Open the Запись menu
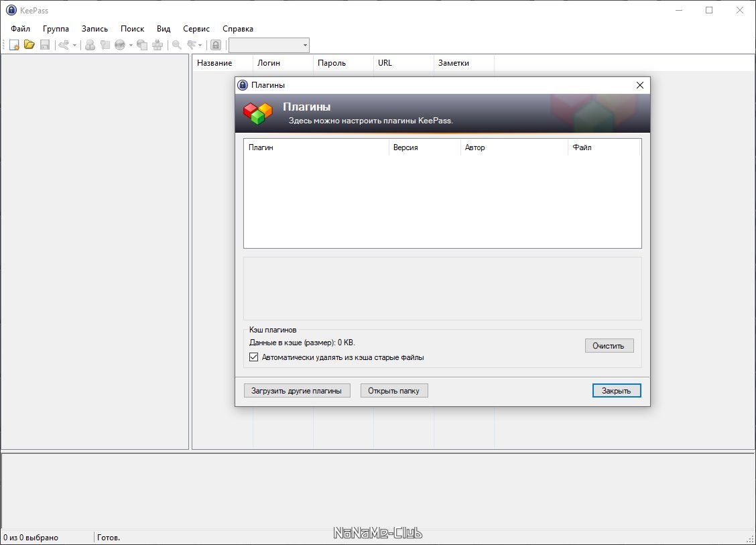Image resolution: width=756 pixels, height=545 pixels. [94, 29]
